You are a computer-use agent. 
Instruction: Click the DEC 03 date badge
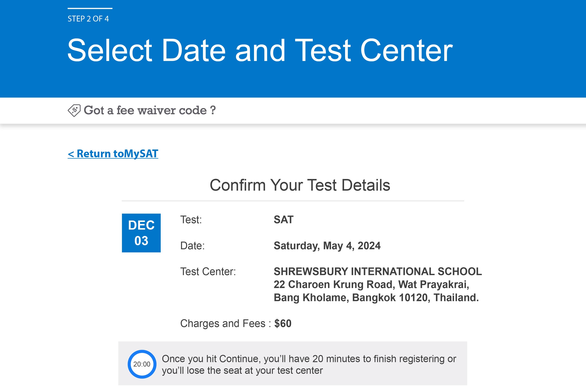tap(141, 233)
